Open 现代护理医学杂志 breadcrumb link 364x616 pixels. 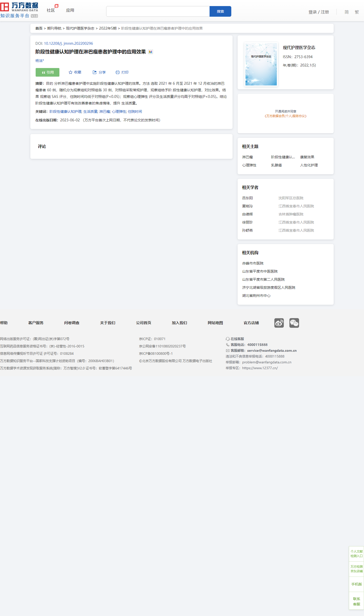[x=80, y=28]
